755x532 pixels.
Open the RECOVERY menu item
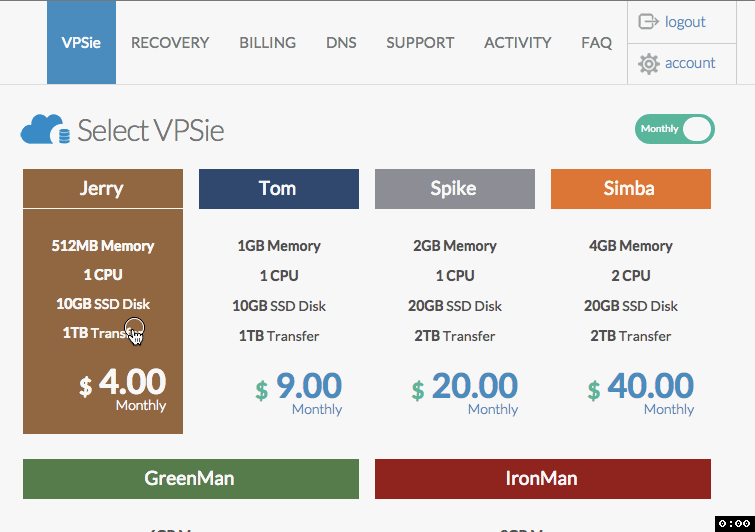170,43
